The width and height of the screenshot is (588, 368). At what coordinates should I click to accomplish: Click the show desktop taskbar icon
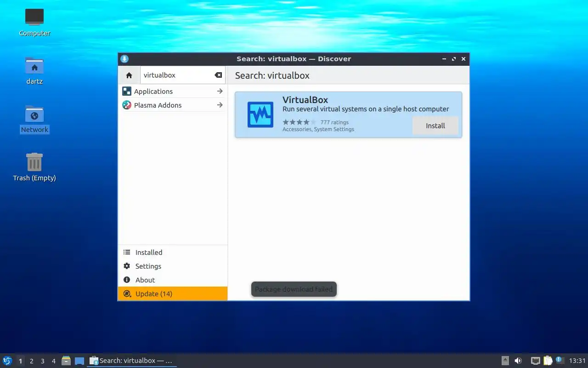click(79, 361)
